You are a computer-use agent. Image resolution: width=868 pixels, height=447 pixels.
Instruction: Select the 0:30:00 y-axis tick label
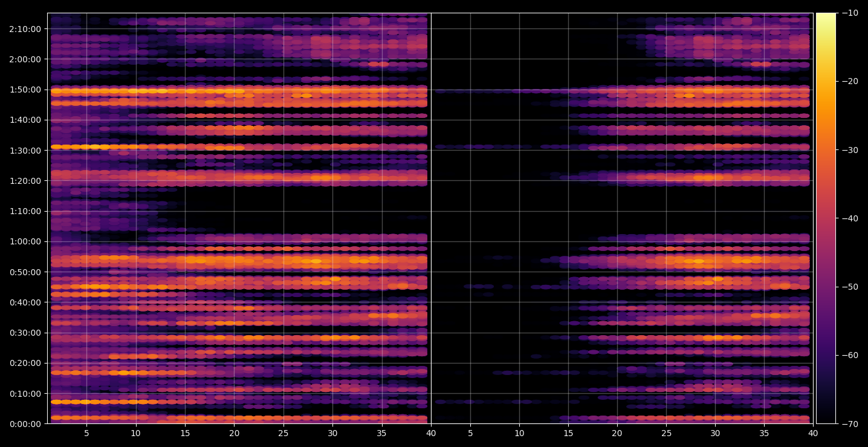(25, 333)
